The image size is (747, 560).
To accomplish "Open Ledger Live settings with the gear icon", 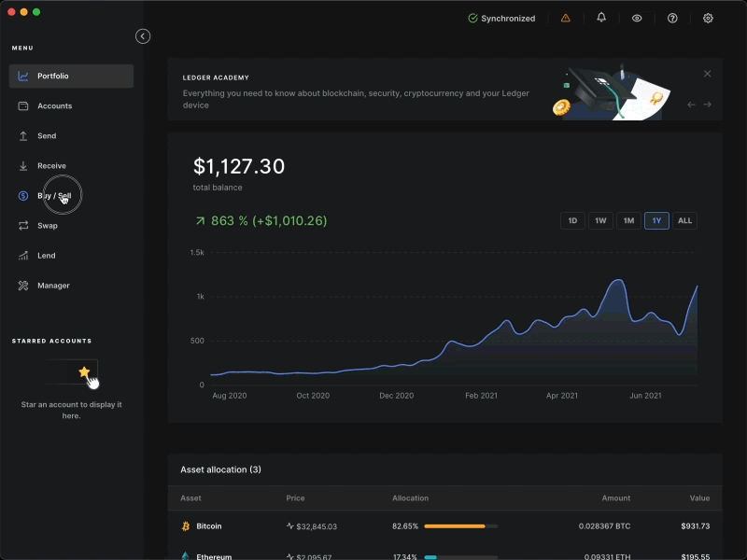I will click(708, 18).
